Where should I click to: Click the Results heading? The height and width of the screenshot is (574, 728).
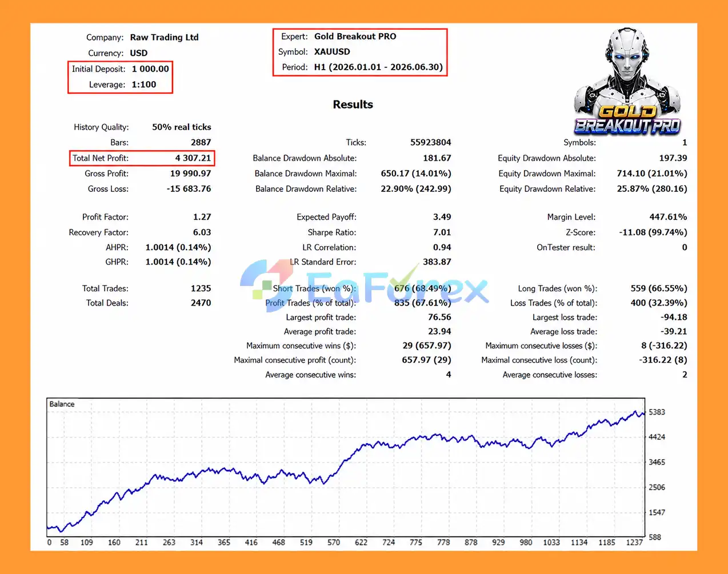click(x=353, y=105)
